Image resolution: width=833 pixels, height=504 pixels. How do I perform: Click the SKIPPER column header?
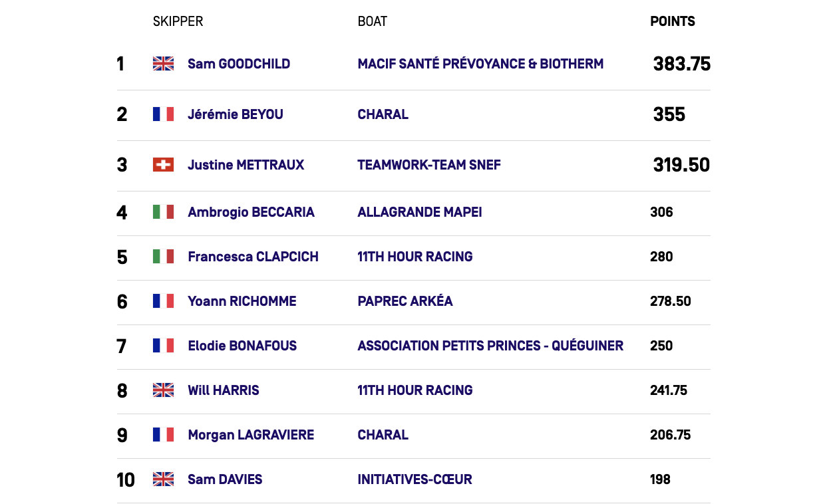pyautogui.click(x=178, y=21)
